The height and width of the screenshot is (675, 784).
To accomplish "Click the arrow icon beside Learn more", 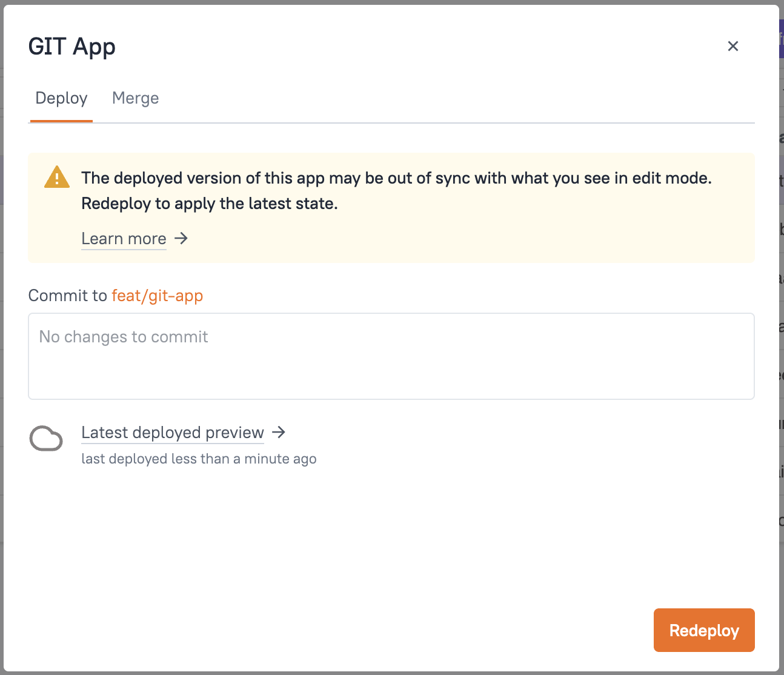I will click(x=181, y=239).
